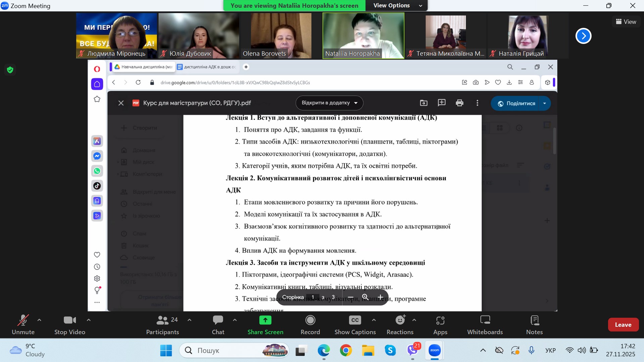Image resolution: width=644 pixels, height=362 pixels.
Task: Open the Reactions picker
Action: 400,324
